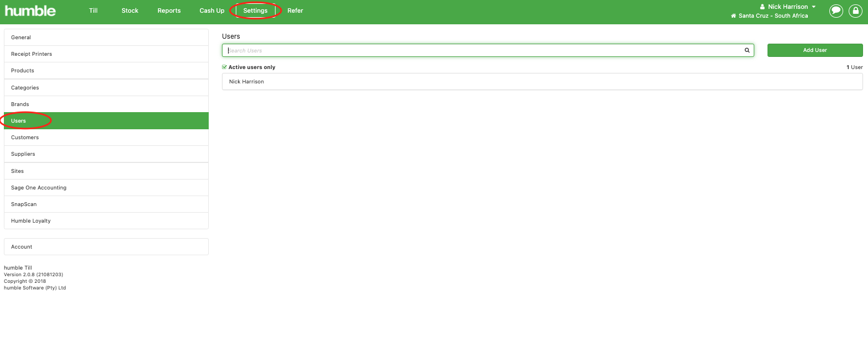868x353 pixels.
Task: Open Humble Loyalty settings
Action: click(106, 221)
